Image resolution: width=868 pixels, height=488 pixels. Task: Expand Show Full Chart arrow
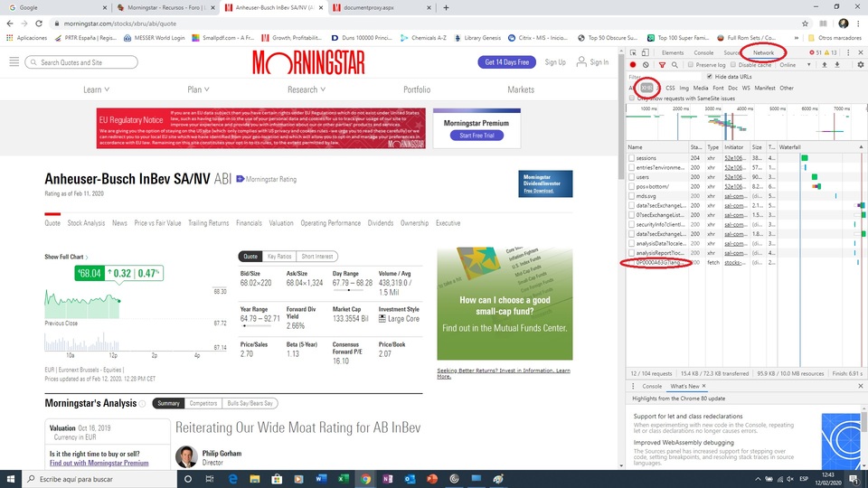click(x=87, y=257)
